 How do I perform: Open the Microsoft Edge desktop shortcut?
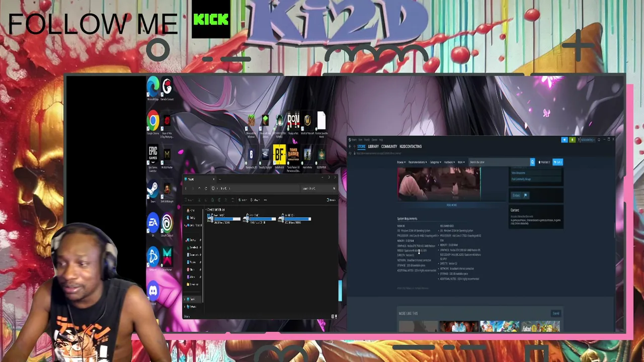coord(153,88)
